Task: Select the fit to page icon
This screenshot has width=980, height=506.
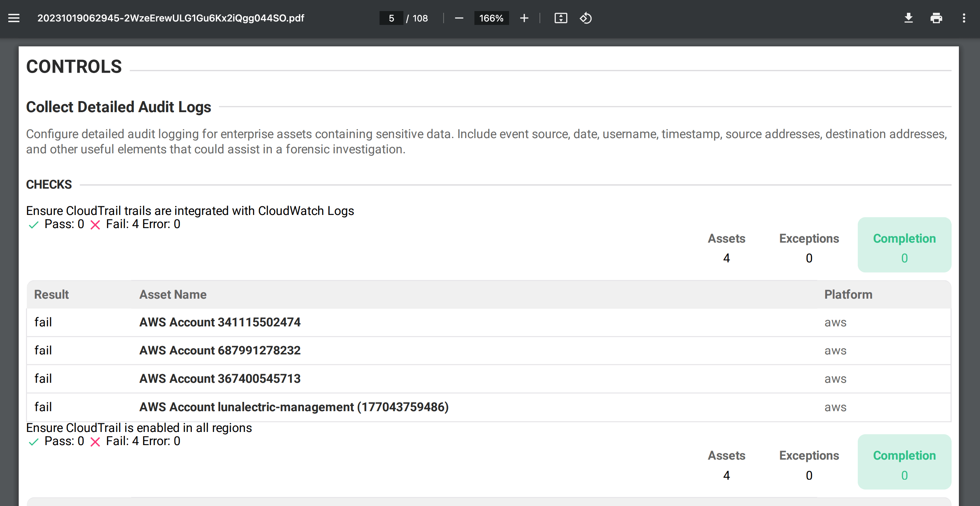Action: click(560, 18)
